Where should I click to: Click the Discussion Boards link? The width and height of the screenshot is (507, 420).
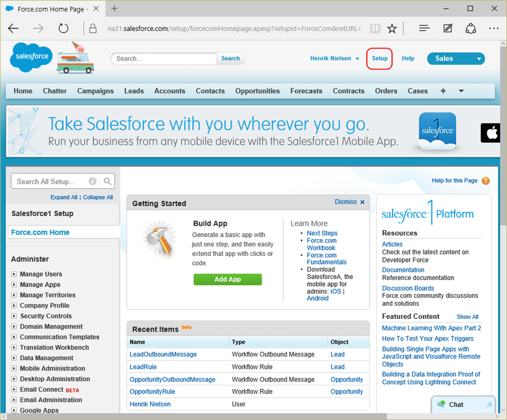408,288
